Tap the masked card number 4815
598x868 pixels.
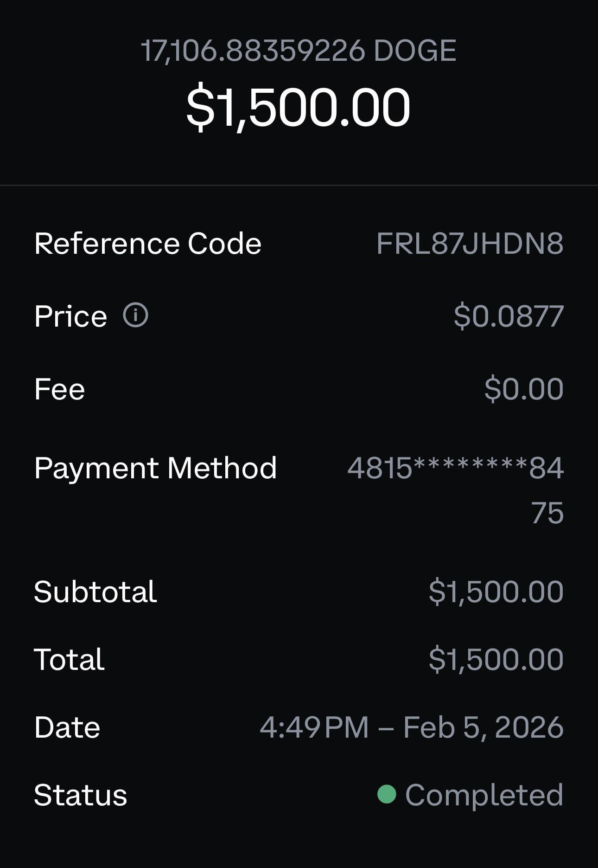455,469
